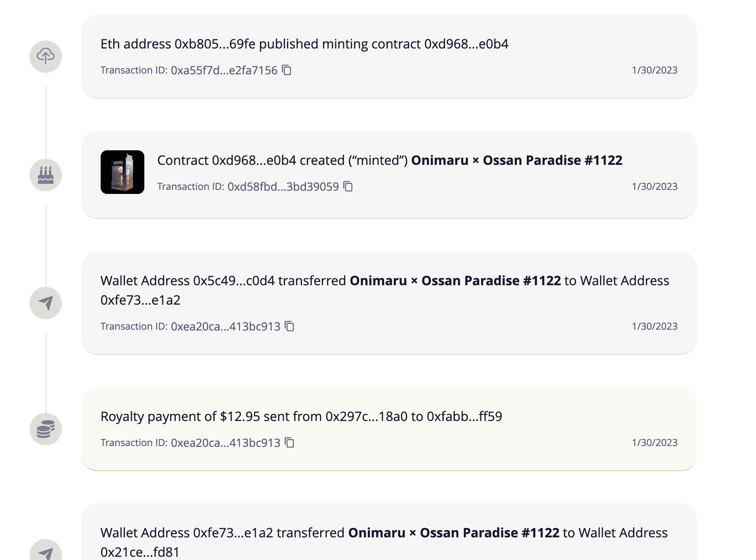Click the bottom partially visible transfer icon
The width and height of the screenshot is (756, 560).
(x=46, y=550)
